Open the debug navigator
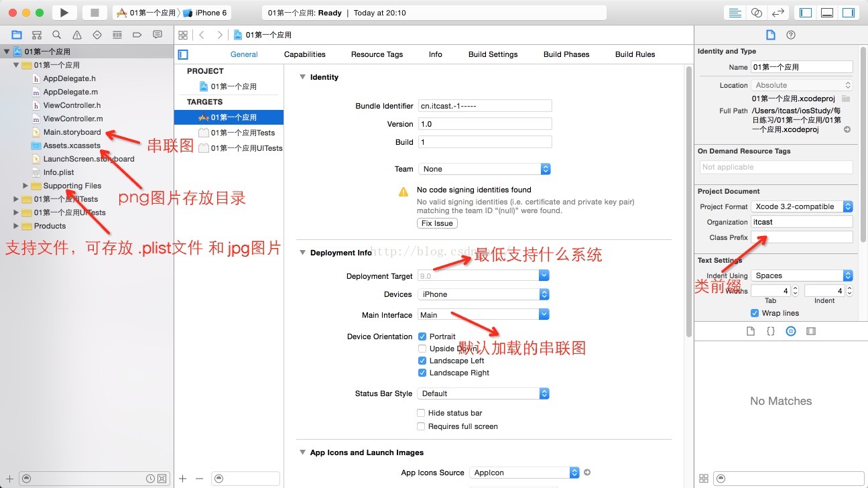Screen dimensions: 868x488 click(x=117, y=35)
